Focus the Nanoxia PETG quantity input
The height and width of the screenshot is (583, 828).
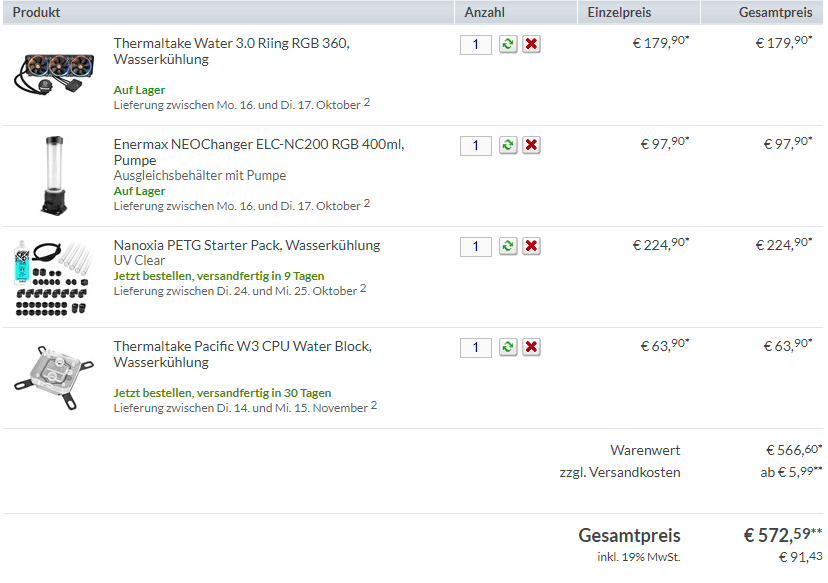pos(476,247)
